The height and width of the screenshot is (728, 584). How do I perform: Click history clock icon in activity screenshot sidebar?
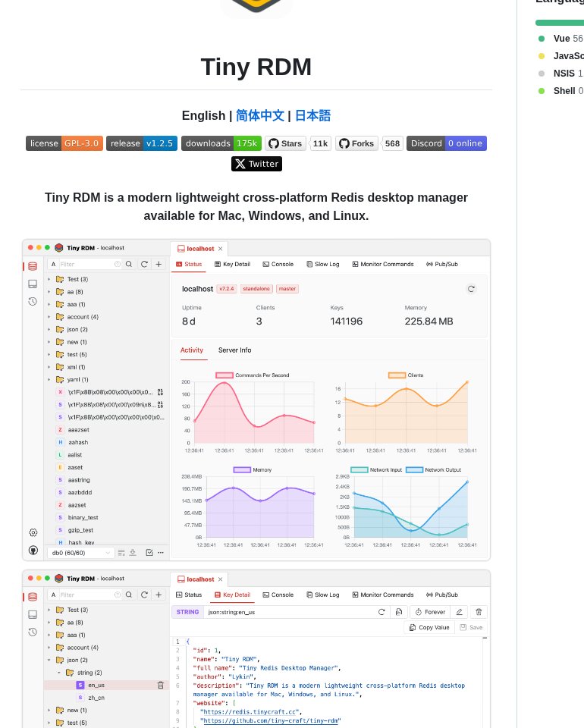tap(33, 301)
